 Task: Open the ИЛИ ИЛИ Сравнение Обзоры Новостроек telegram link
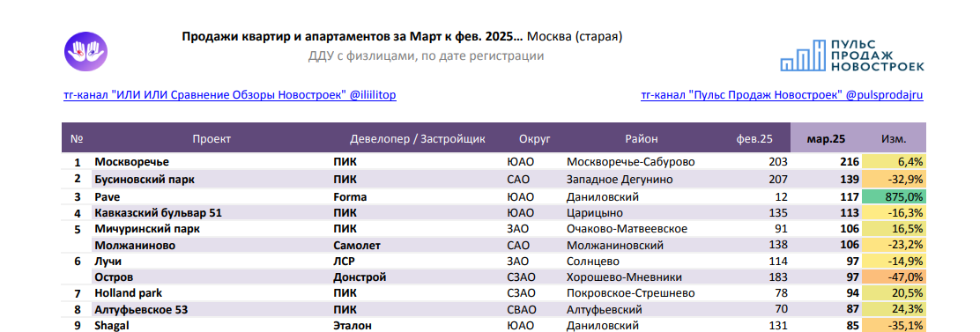[x=230, y=95]
